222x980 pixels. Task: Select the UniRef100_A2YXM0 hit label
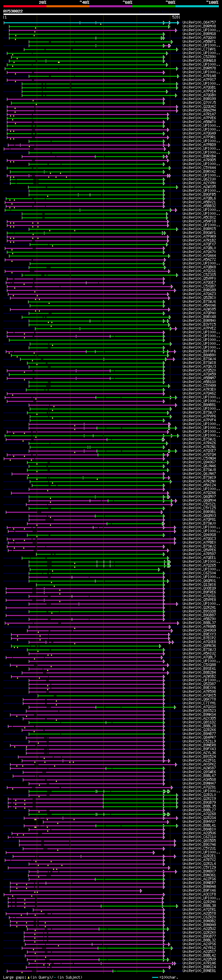[199, 183]
